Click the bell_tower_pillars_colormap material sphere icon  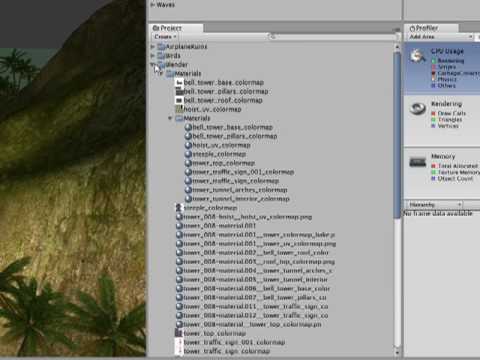188,136
